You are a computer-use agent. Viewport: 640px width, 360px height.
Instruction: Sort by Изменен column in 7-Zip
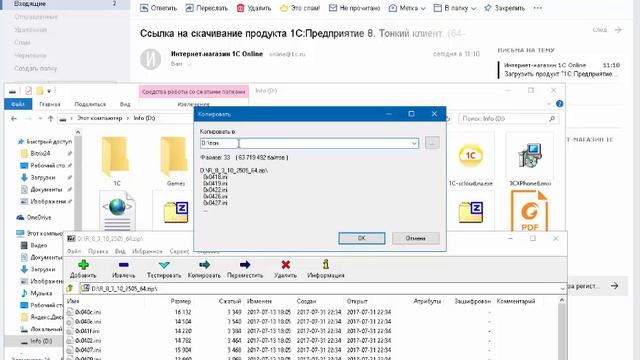point(259,301)
